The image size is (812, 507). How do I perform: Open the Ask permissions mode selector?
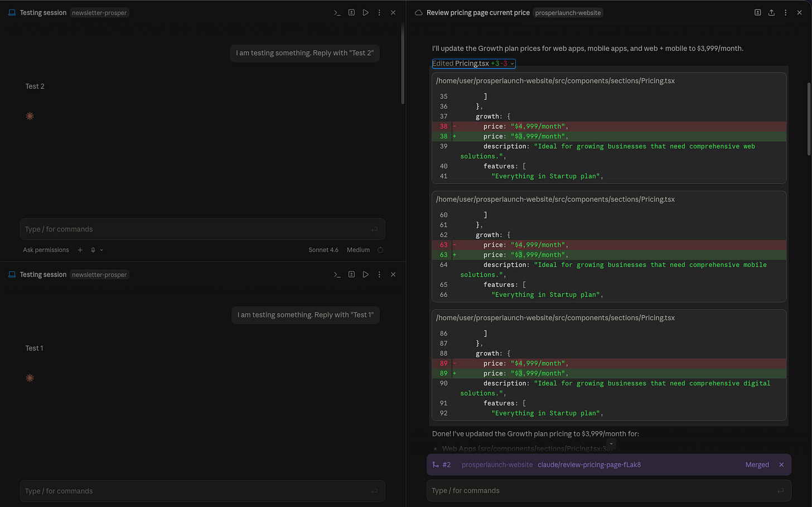(46, 250)
